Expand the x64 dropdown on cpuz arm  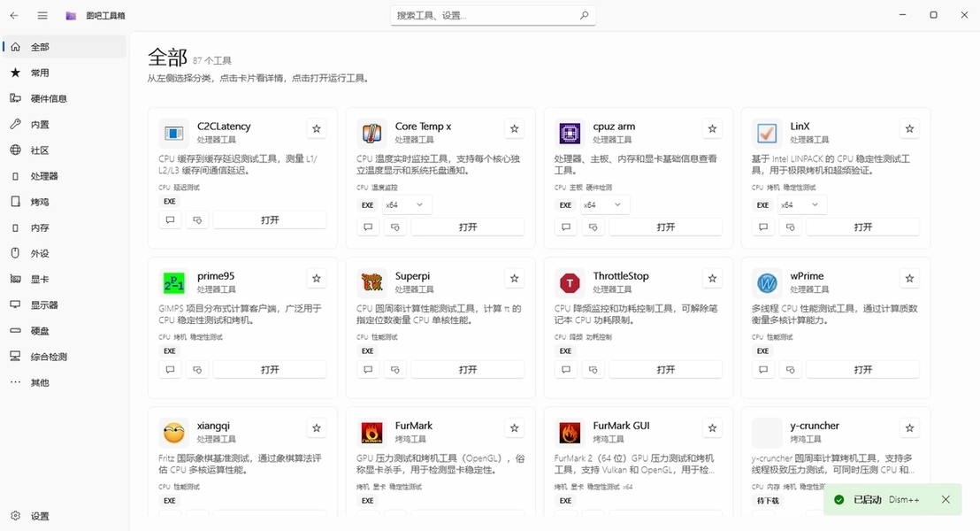[x=604, y=205]
